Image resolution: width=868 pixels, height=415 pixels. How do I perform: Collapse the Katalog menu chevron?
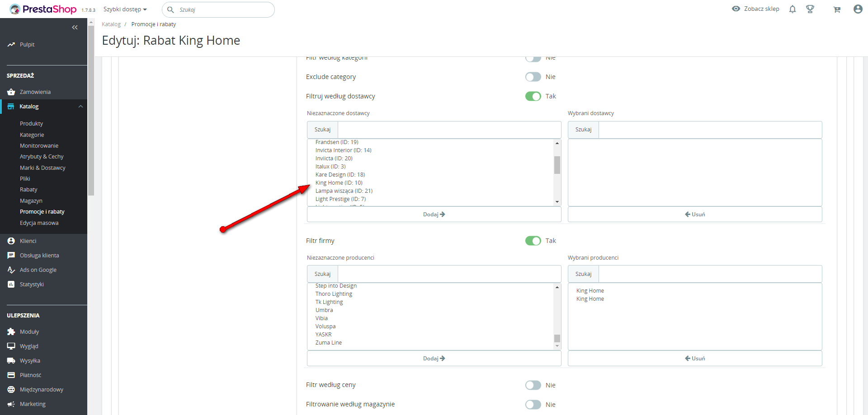tap(80, 107)
